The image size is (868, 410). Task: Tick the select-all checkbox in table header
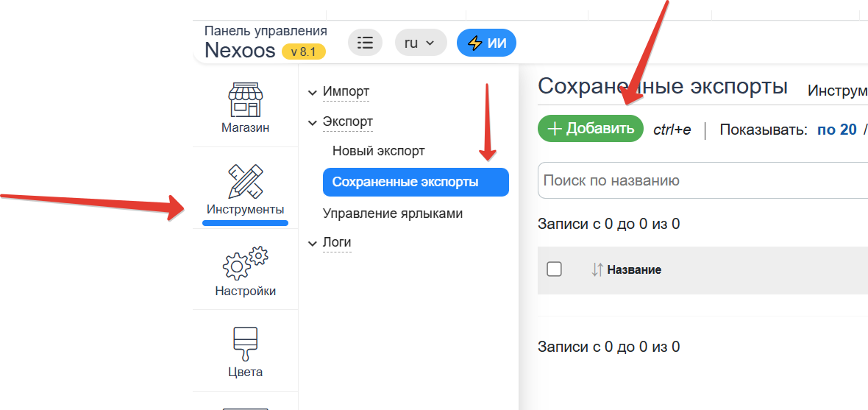coord(555,269)
